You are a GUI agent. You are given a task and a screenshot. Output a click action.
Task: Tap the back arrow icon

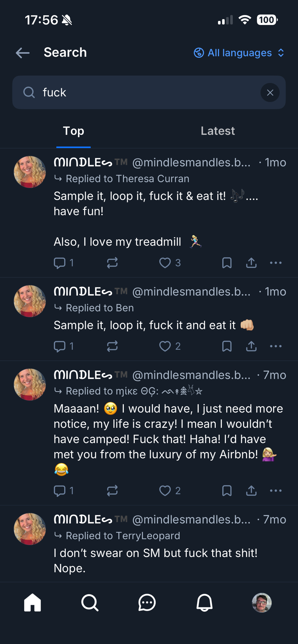click(23, 53)
